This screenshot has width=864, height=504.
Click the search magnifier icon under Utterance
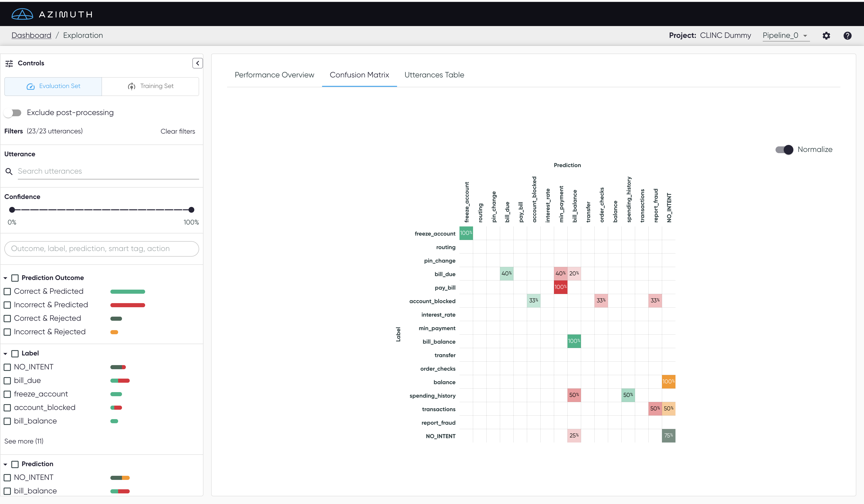[9, 171]
